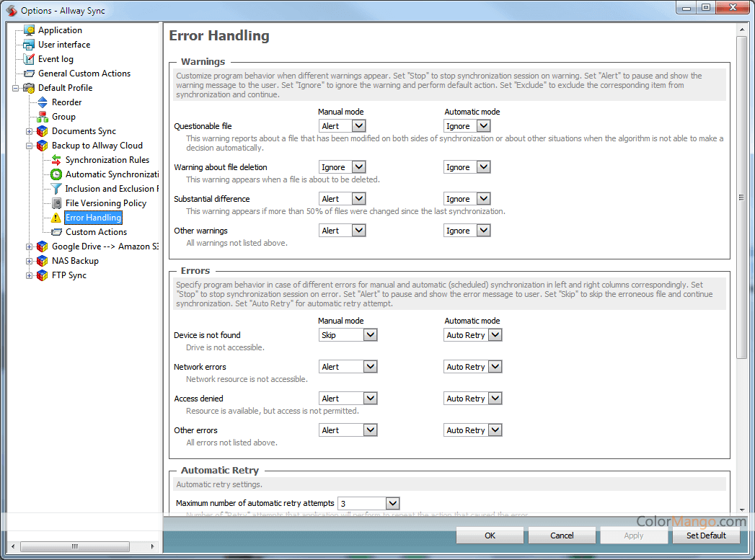
Task: Click the Automatic Synchronization clock icon
Action: tap(56, 174)
